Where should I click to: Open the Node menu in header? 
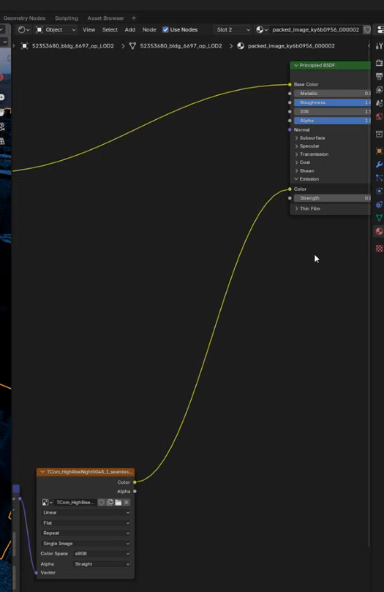click(x=149, y=29)
